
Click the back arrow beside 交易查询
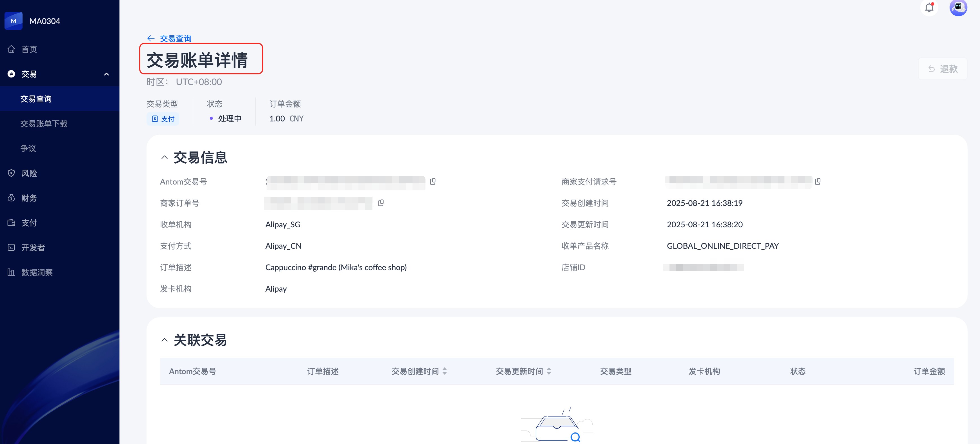click(151, 38)
